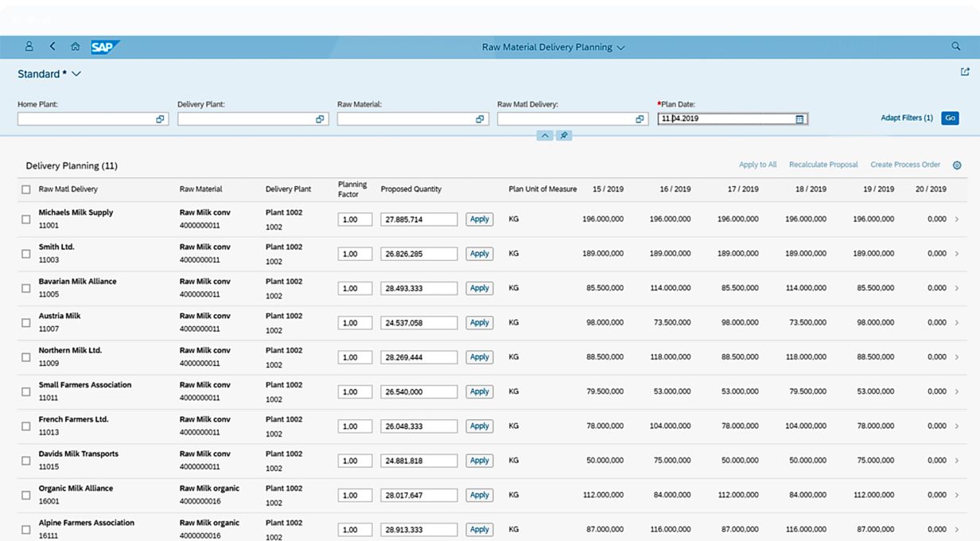Open table settings gear icon
Image resolution: width=980 pixels, height=541 pixels.
(x=957, y=165)
